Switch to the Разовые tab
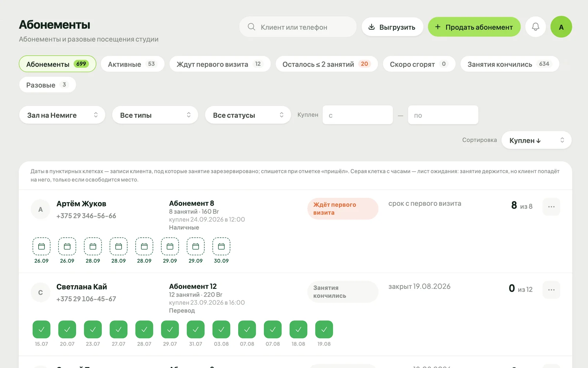588x368 pixels. click(47, 85)
